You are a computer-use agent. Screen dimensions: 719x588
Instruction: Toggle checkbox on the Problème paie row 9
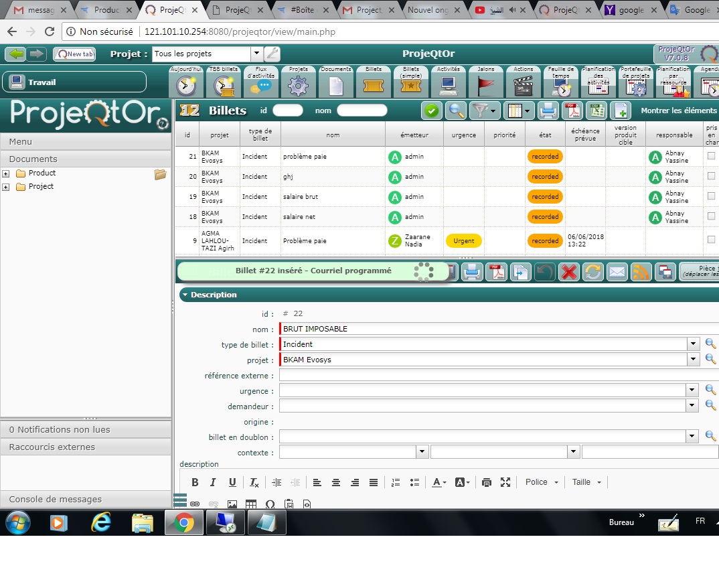[711, 240]
